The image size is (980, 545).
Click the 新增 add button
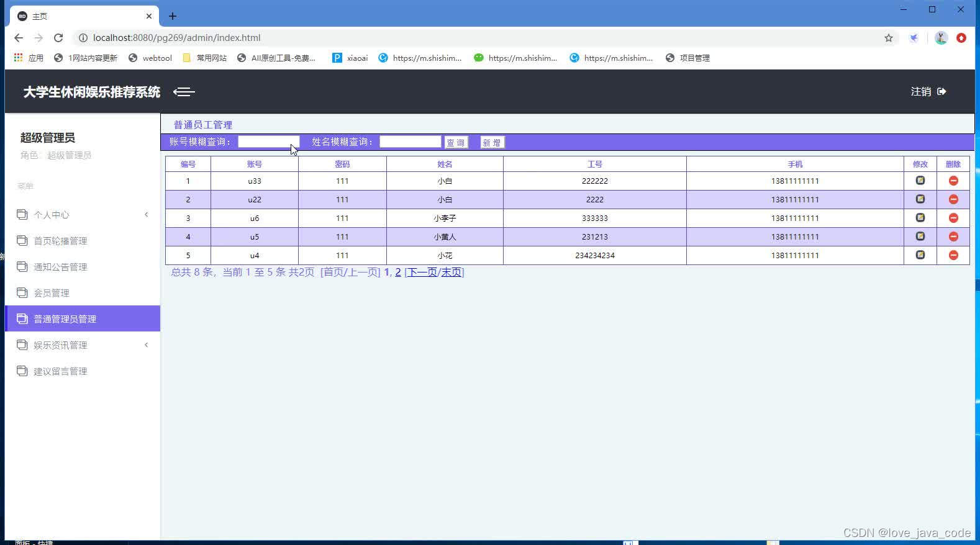[492, 143]
